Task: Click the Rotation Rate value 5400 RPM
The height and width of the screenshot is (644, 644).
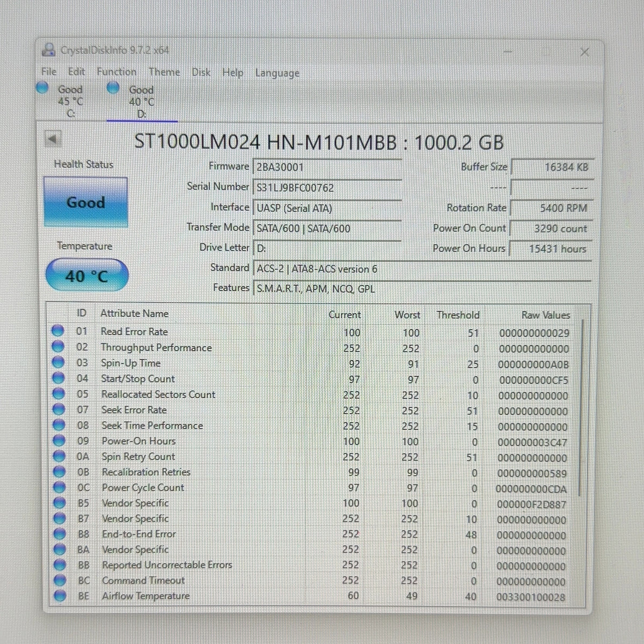Action: [x=552, y=208]
